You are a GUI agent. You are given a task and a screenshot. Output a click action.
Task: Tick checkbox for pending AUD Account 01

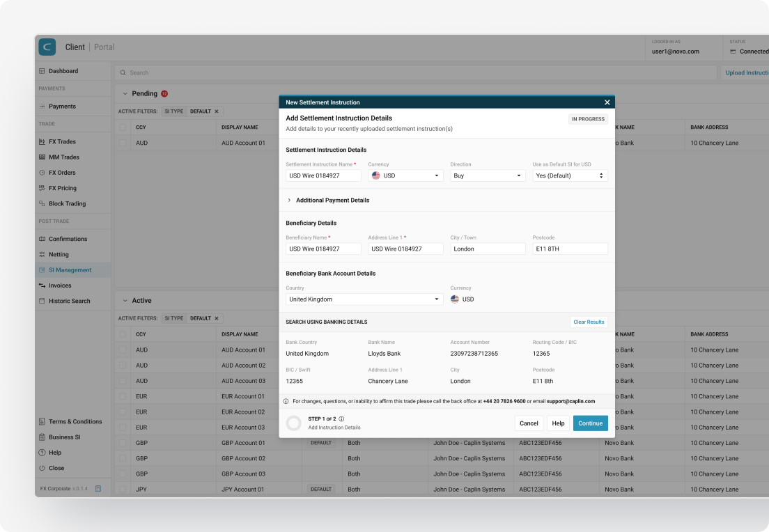[x=123, y=143]
